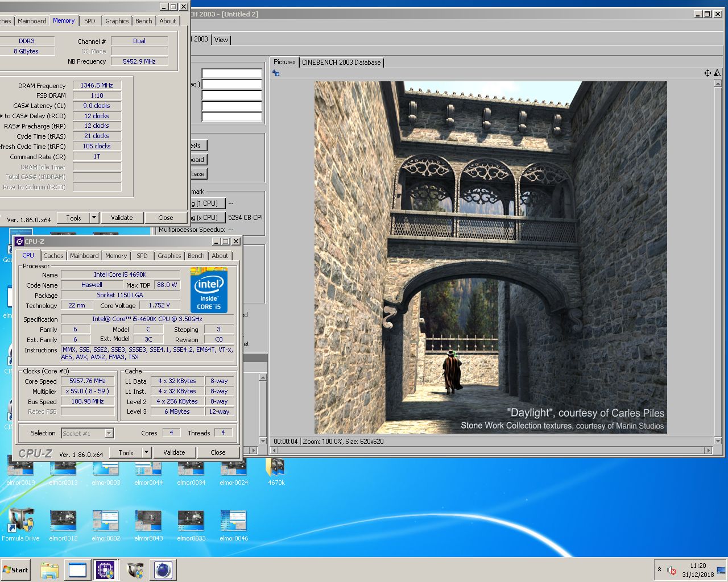This screenshot has width=728, height=582.
Task: Click the rendered Daylight castle image
Action: coord(490,257)
